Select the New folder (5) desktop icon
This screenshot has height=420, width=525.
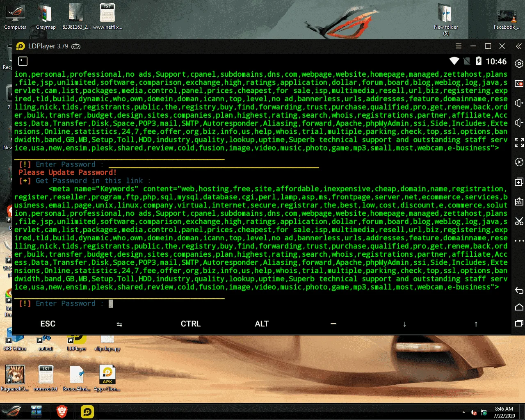(x=446, y=20)
